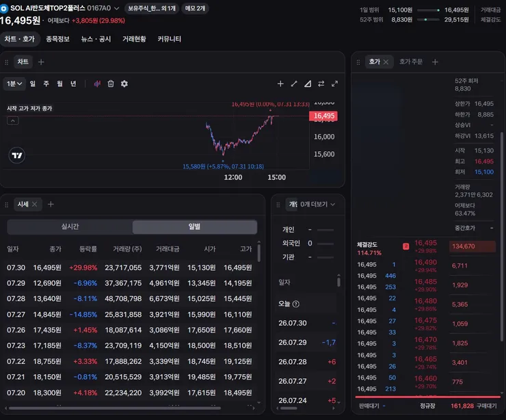Click the 134,670 volume bar
Screen dimensions: 506x420
[472, 246]
